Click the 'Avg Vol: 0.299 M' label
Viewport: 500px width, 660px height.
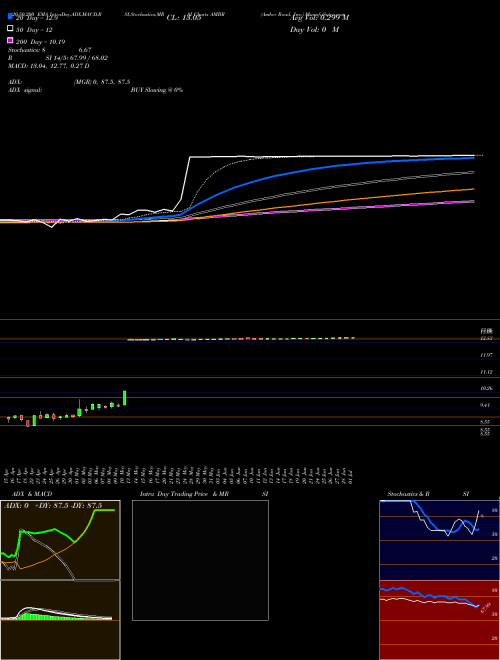319,18
